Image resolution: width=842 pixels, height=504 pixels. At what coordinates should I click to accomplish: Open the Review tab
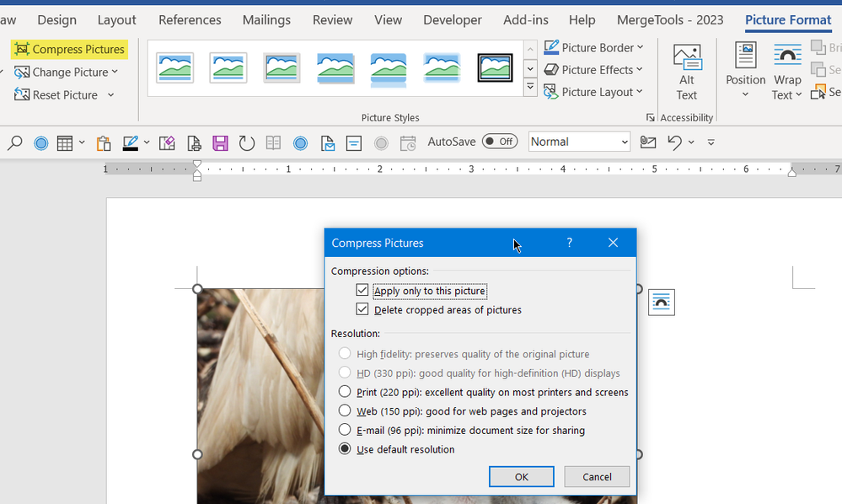coord(332,20)
